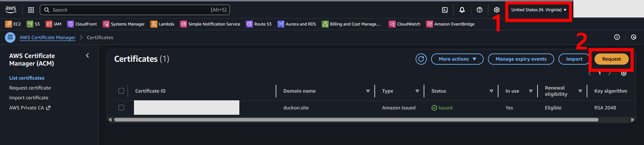Sort by Status column

tap(491, 91)
